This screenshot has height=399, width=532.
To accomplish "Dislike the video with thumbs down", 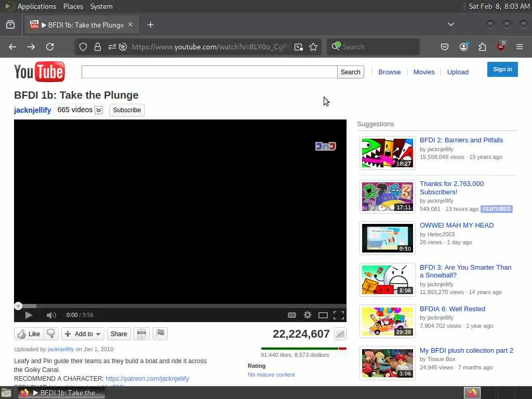I will pyautogui.click(x=51, y=334).
